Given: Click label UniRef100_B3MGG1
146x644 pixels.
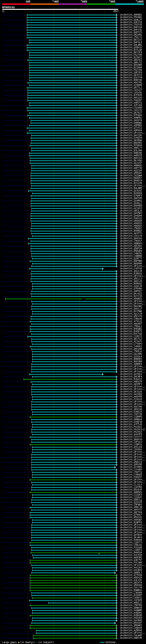Looking at the screenshot, I should 131,274.
